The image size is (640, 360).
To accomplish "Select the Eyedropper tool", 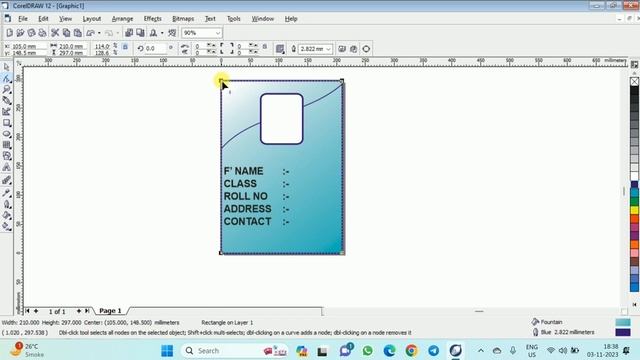I will pos(7,193).
